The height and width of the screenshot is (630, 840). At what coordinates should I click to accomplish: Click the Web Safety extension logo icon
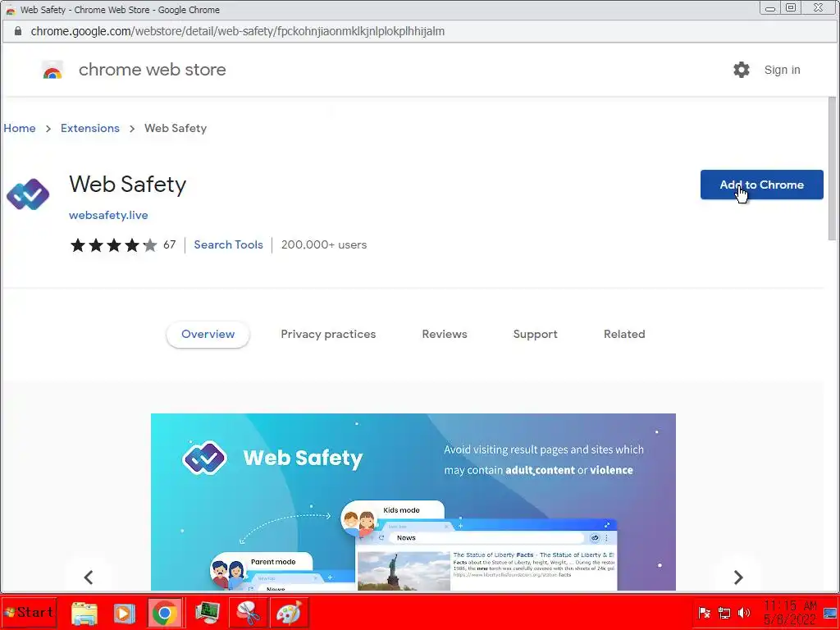point(28,194)
